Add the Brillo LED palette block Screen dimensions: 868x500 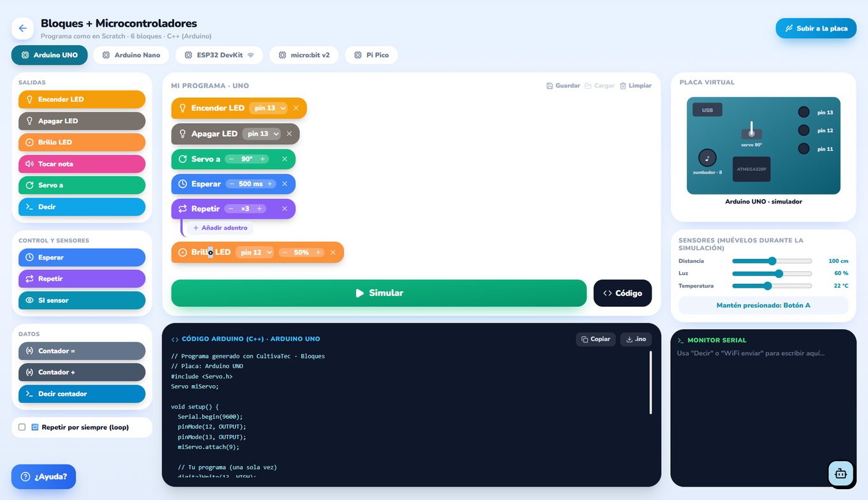coord(82,142)
